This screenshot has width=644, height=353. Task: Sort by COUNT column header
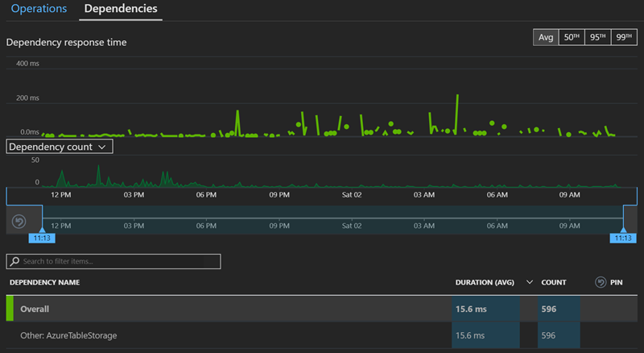tap(554, 282)
